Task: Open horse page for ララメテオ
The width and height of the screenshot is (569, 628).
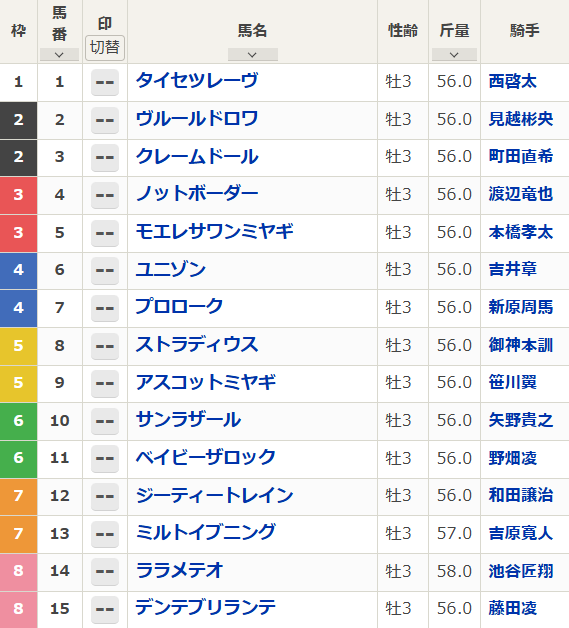Action: 179,570
